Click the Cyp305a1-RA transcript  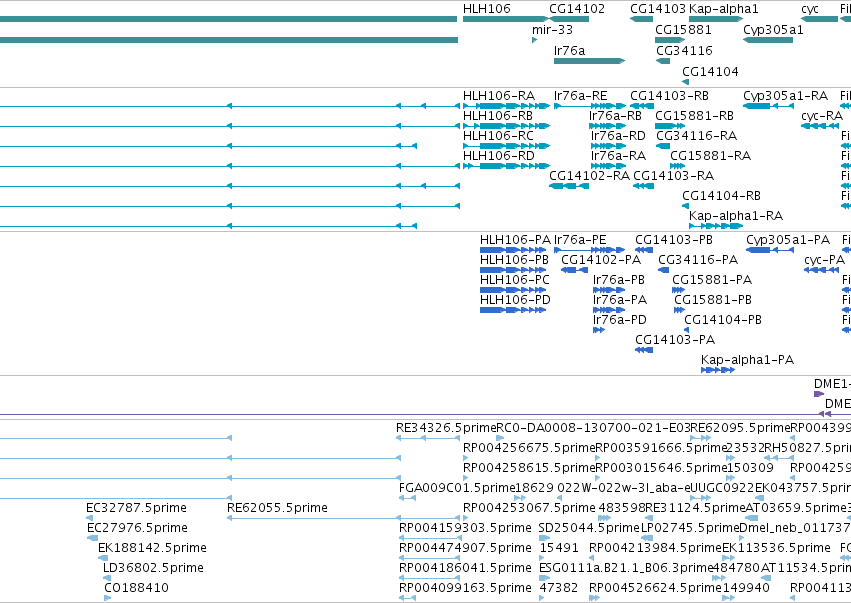tap(768, 106)
